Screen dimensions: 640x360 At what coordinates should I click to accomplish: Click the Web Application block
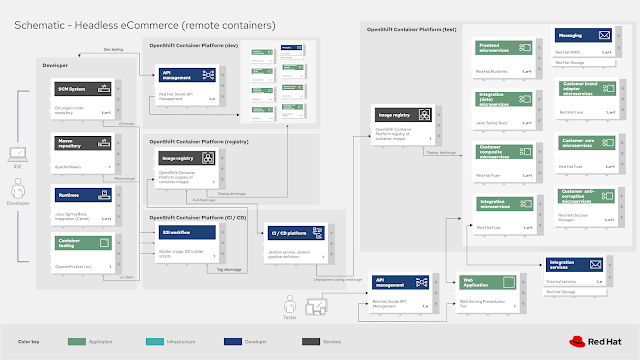click(488, 293)
